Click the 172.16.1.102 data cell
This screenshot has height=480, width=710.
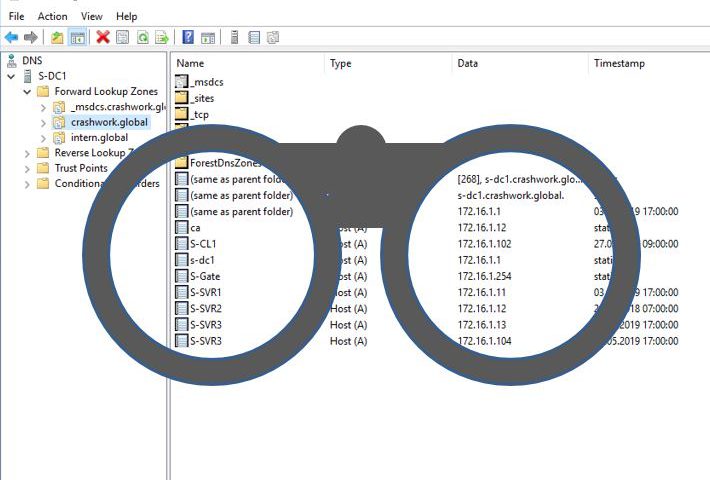(x=484, y=244)
